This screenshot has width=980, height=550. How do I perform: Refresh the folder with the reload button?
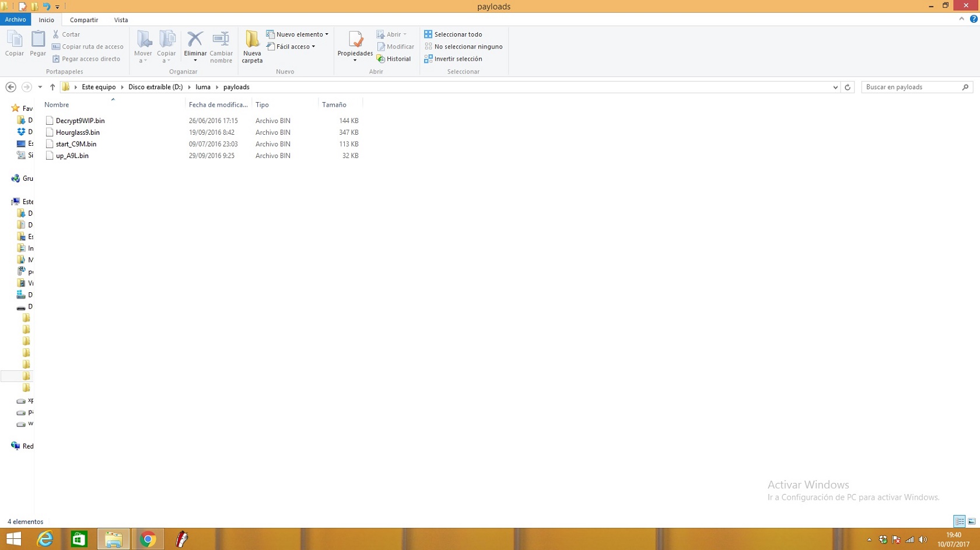pos(848,87)
